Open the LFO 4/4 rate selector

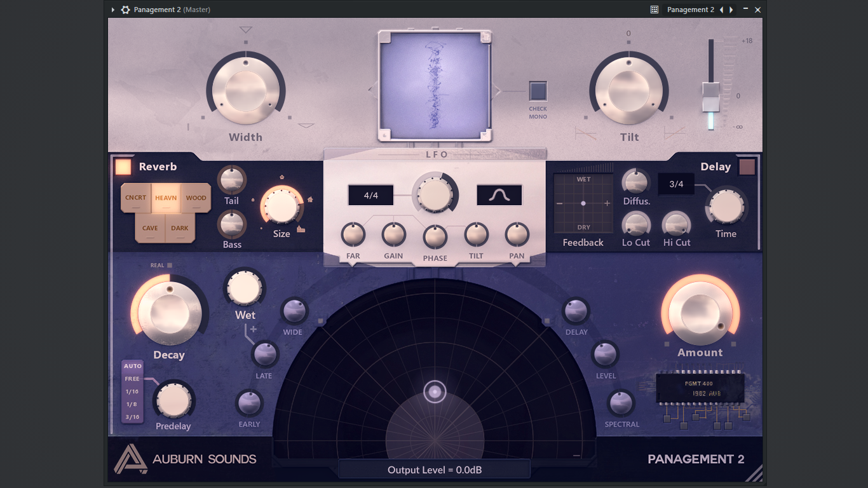click(x=371, y=195)
